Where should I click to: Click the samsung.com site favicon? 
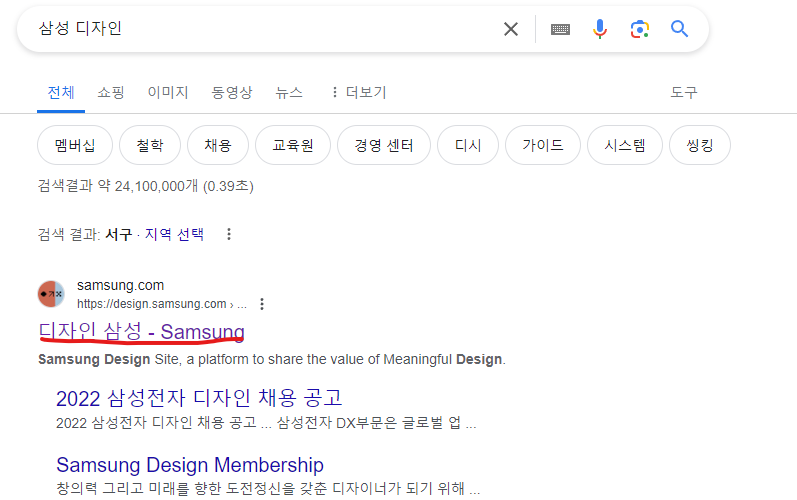coord(51,294)
